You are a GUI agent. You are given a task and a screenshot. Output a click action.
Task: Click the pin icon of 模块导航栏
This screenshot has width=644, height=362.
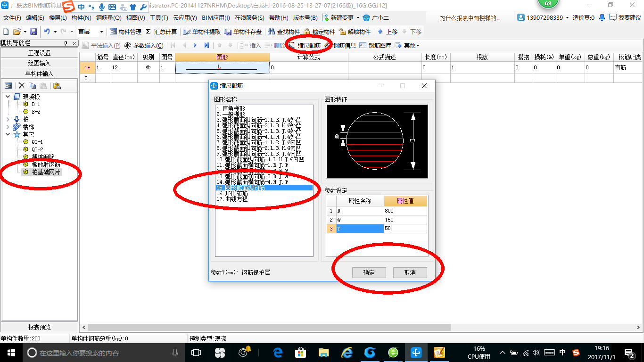[x=66, y=43]
